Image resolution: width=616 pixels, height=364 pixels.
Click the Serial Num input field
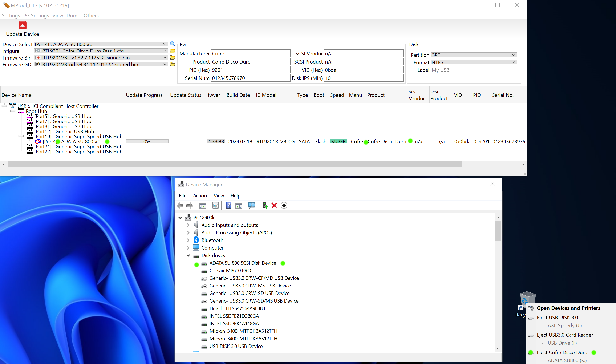click(251, 78)
